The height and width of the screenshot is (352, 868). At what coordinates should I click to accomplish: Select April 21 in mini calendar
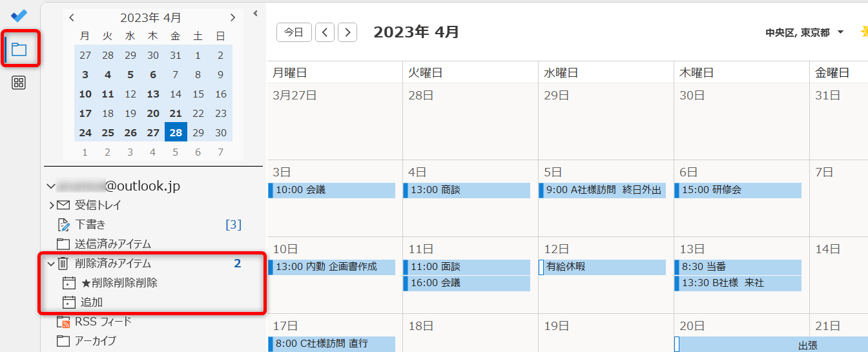[176, 113]
